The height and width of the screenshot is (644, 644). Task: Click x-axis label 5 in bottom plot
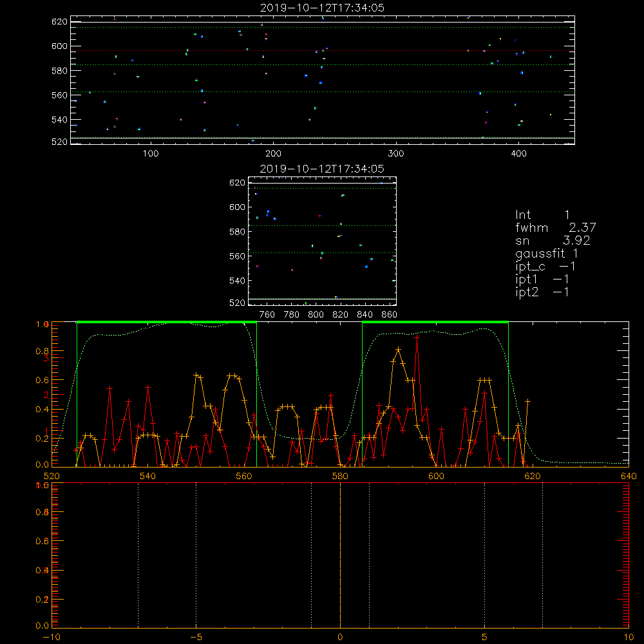coord(485,637)
